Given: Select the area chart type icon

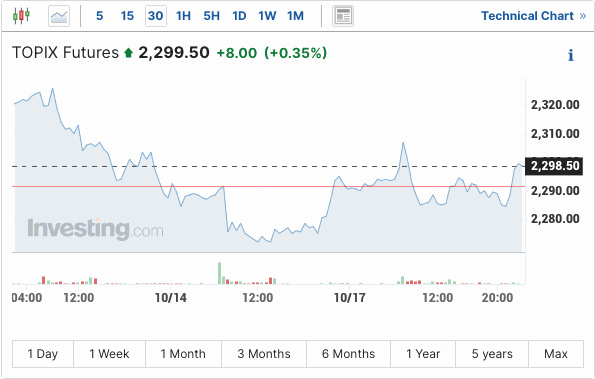Looking at the screenshot, I should coord(59,16).
